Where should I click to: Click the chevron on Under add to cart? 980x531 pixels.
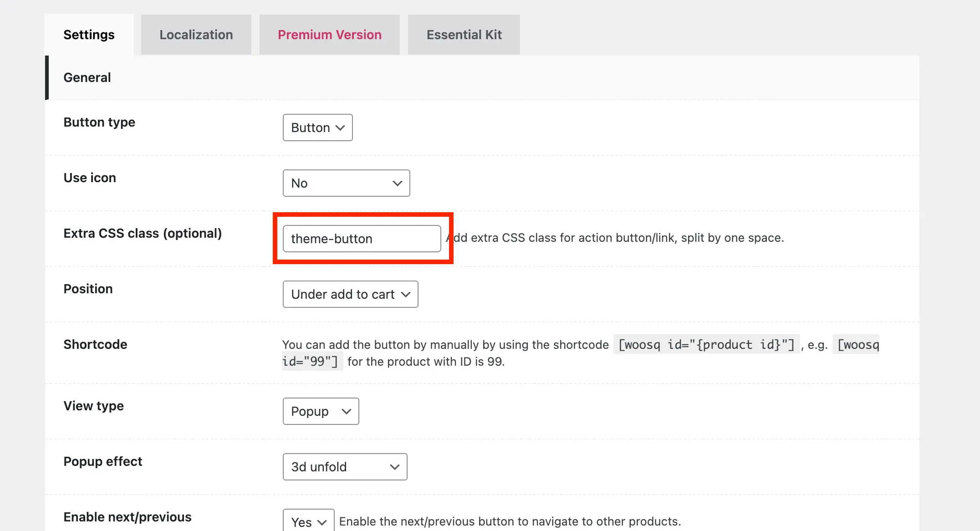[x=406, y=294]
